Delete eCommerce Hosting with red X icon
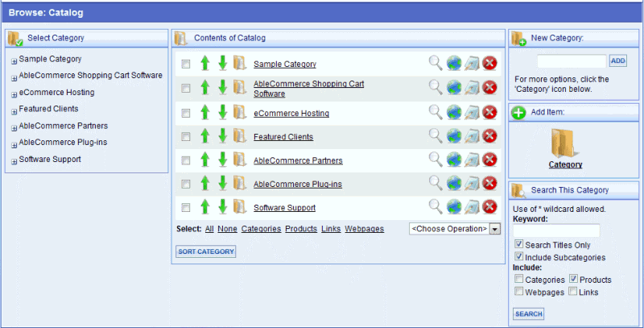This screenshot has width=644, height=328. (x=489, y=112)
